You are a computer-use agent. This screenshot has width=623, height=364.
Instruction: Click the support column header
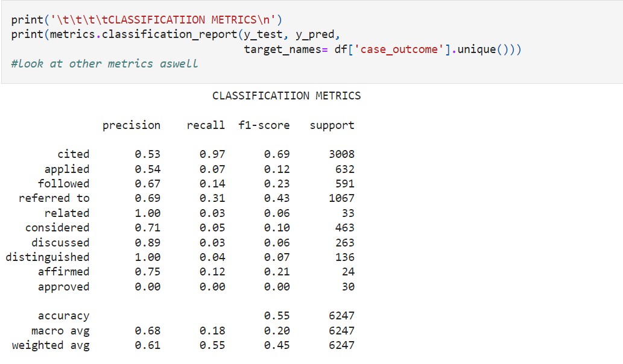point(332,125)
